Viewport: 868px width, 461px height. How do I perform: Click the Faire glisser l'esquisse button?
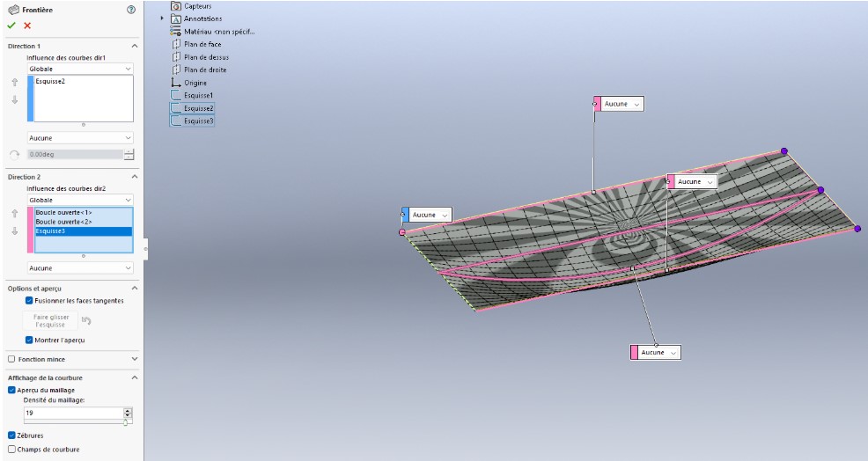coord(52,320)
